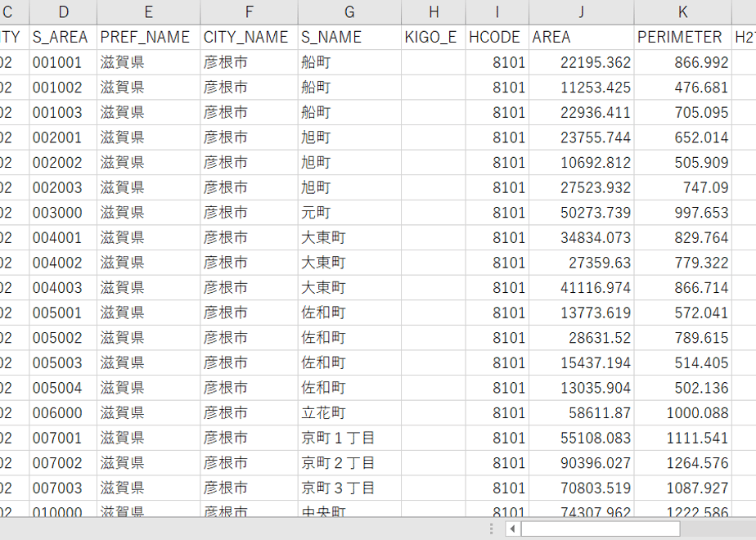Click the S_NAME header cell
Image resolution: width=756 pixels, height=540 pixels.
[349, 37]
